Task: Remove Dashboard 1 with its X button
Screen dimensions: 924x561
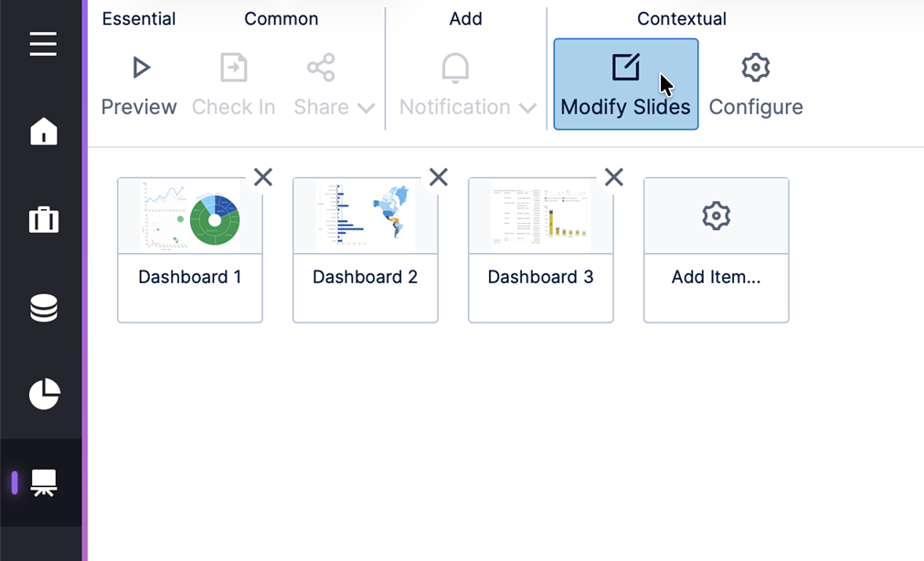Action: [263, 177]
